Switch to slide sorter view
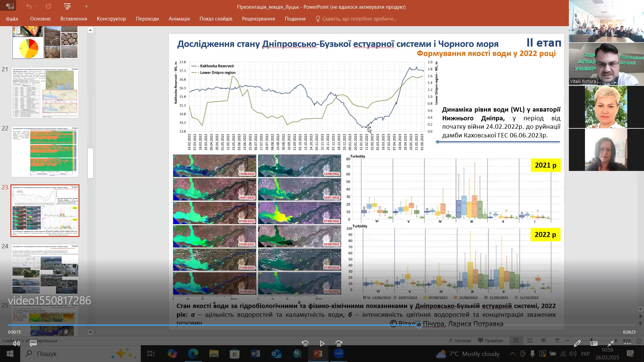 pos(530,341)
